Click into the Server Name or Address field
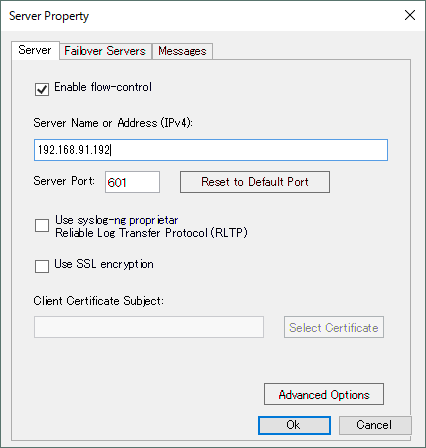 pos(211,150)
